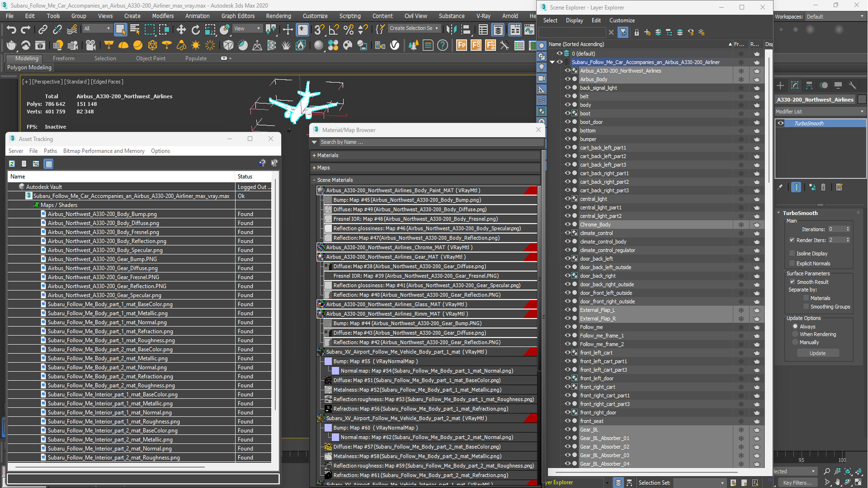Open the Modifier List dropdown
The width and height of the screenshot is (868, 488).
click(820, 112)
